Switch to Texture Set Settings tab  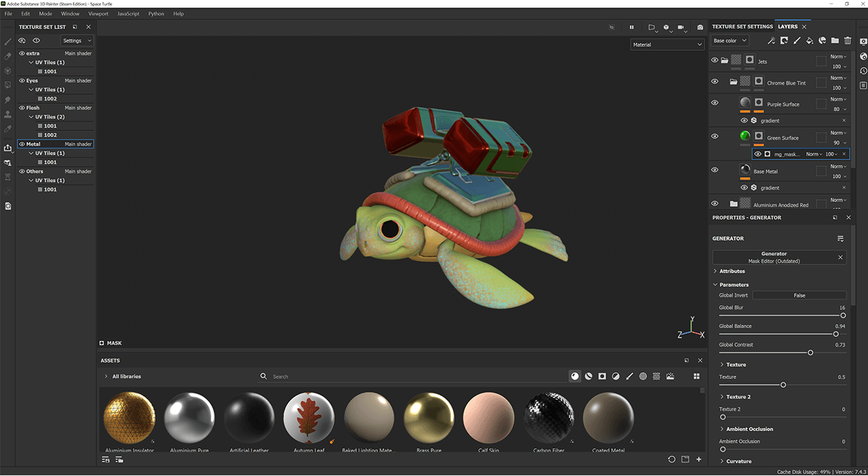click(742, 26)
